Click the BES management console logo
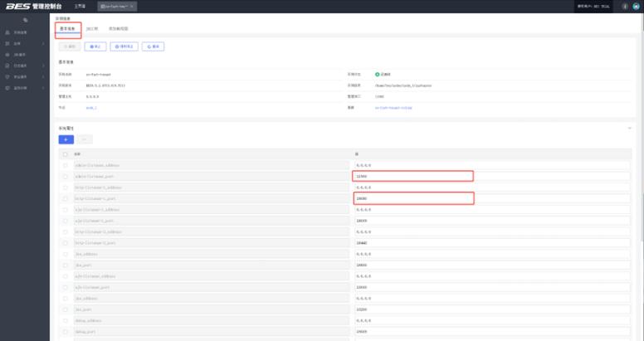This screenshot has height=341, width=644. point(34,7)
